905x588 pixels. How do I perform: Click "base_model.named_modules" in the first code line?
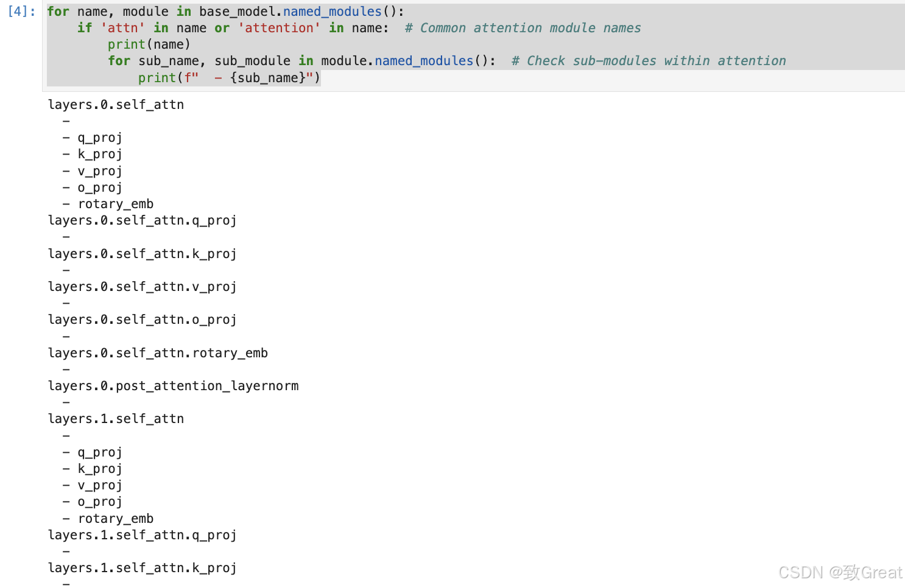pyautogui.click(x=291, y=12)
